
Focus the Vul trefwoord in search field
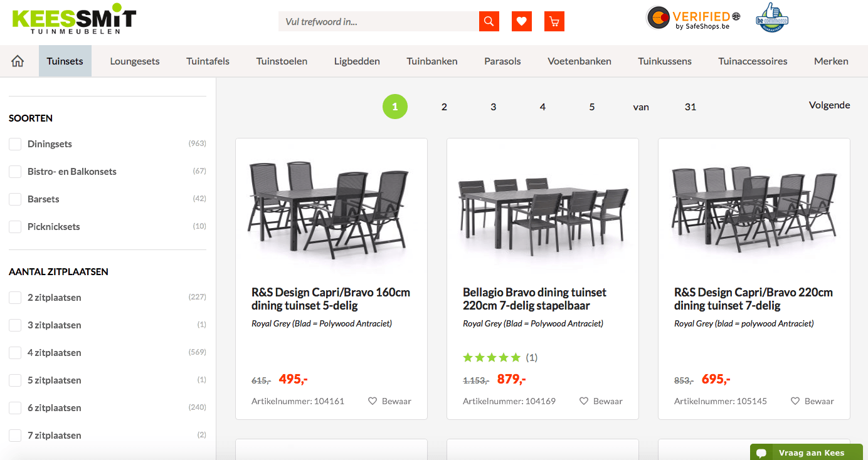tap(379, 21)
